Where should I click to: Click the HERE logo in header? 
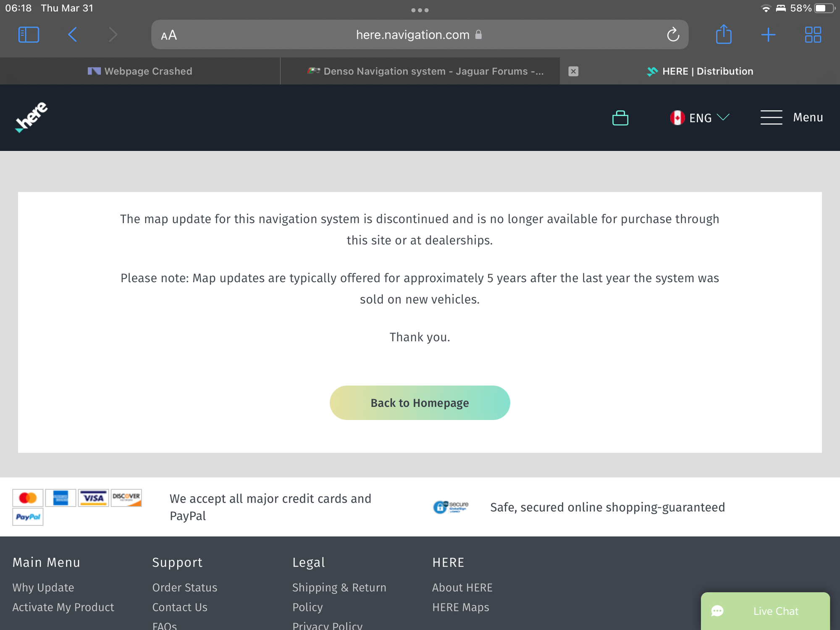point(31,117)
